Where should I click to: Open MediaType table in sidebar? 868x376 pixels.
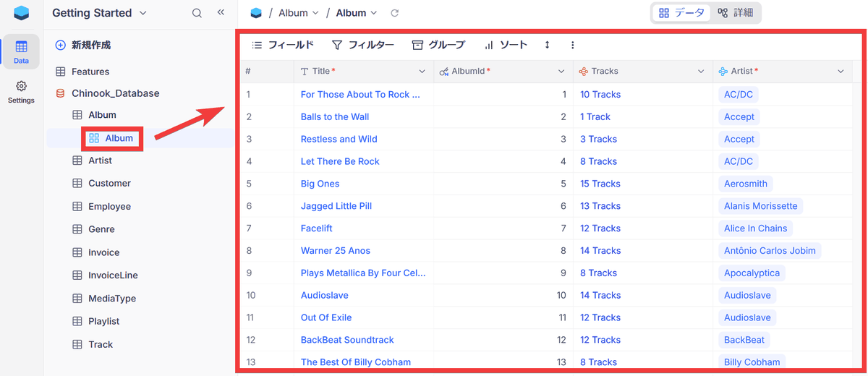click(112, 299)
